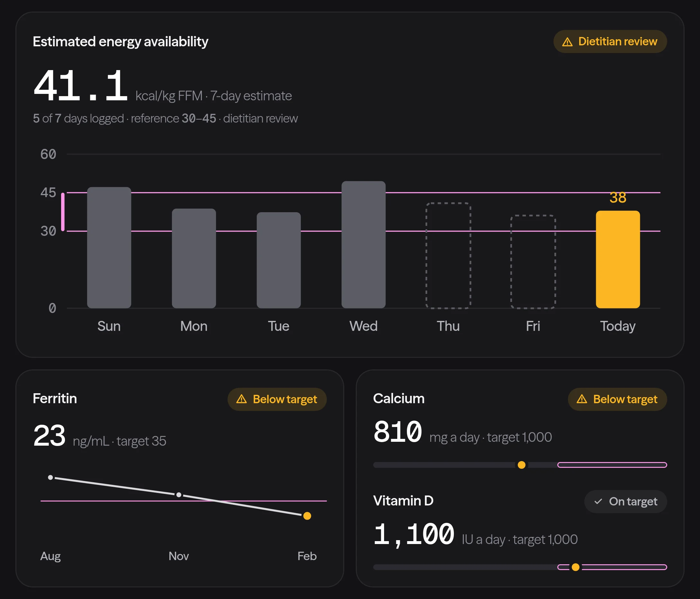
Task: Open the Dietitian review badge
Action: tap(610, 41)
